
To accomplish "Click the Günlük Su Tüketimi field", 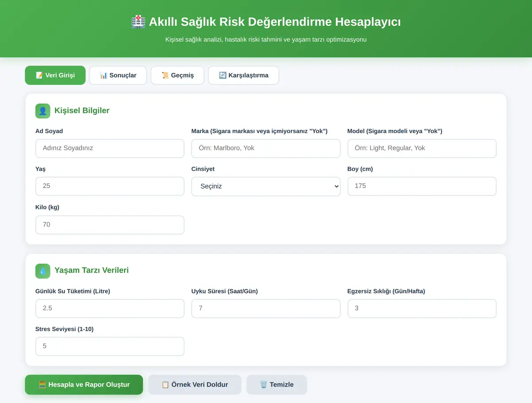I will [110, 308].
